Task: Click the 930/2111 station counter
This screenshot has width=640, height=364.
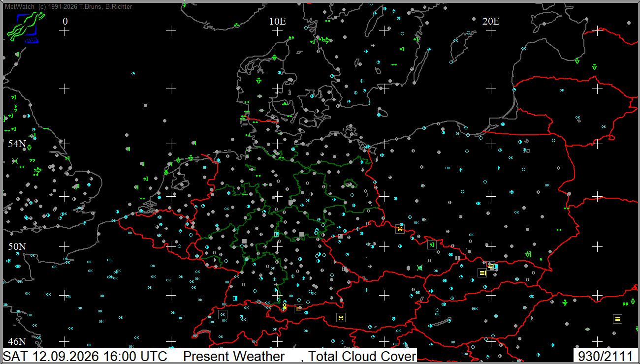Action: pos(606,356)
